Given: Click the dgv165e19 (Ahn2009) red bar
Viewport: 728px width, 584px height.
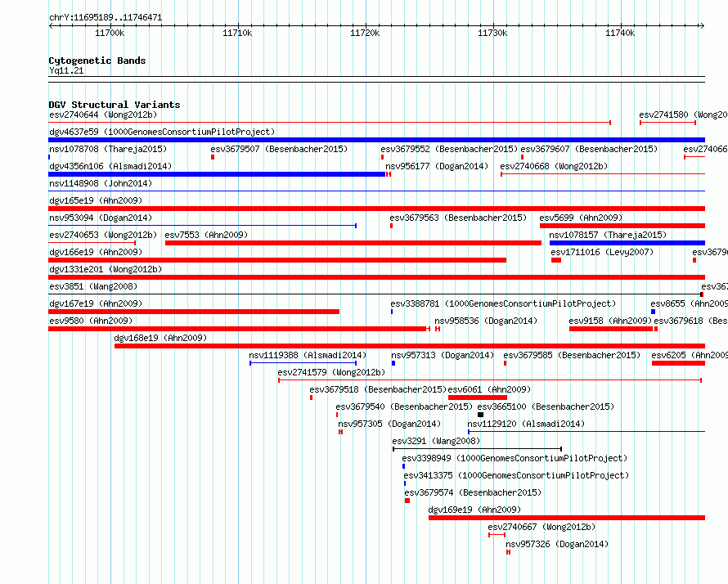Looking at the screenshot, I should point(376,209).
